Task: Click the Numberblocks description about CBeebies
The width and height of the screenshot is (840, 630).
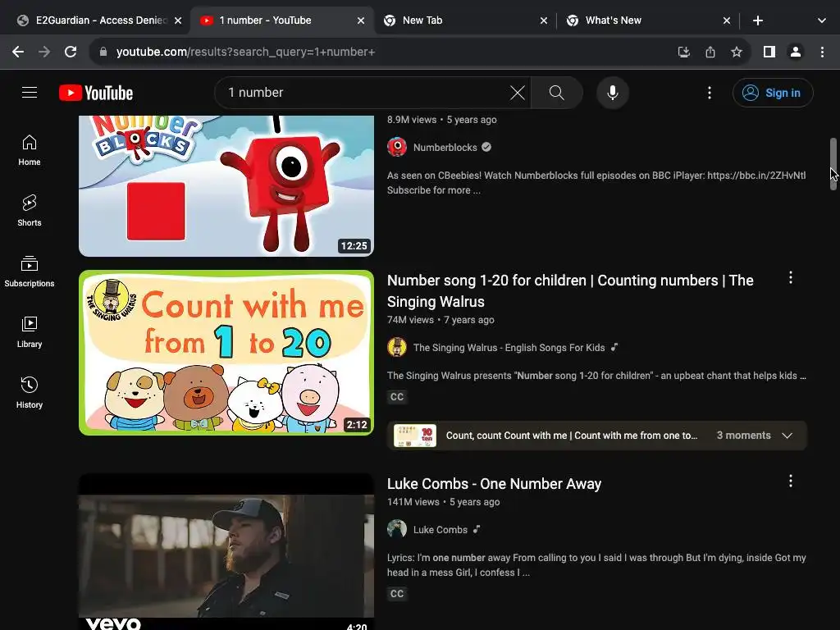Action: tap(596, 183)
